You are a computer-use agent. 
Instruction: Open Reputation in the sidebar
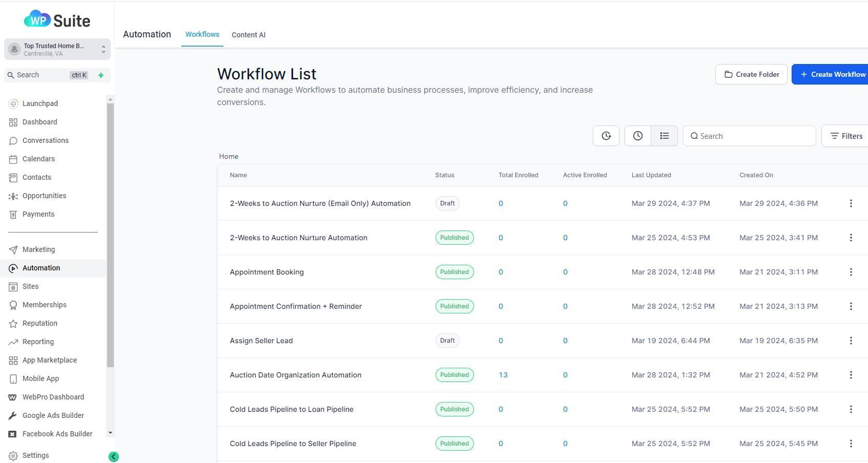pos(40,323)
